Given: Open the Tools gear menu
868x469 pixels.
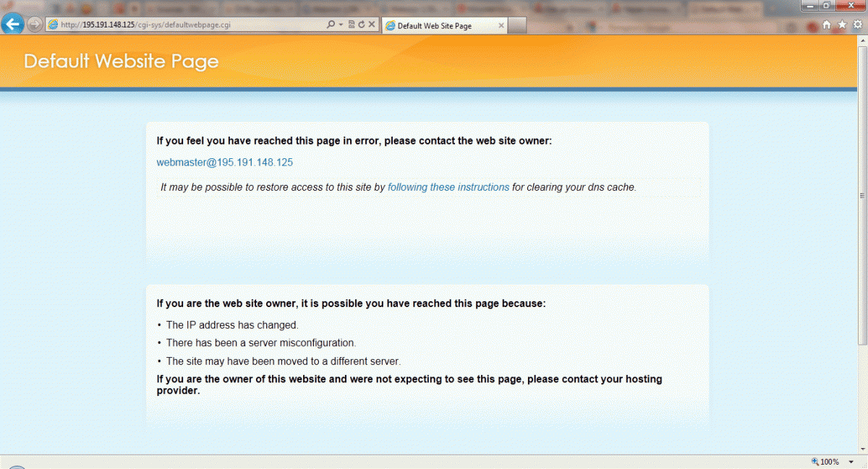Looking at the screenshot, I should [857, 25].
